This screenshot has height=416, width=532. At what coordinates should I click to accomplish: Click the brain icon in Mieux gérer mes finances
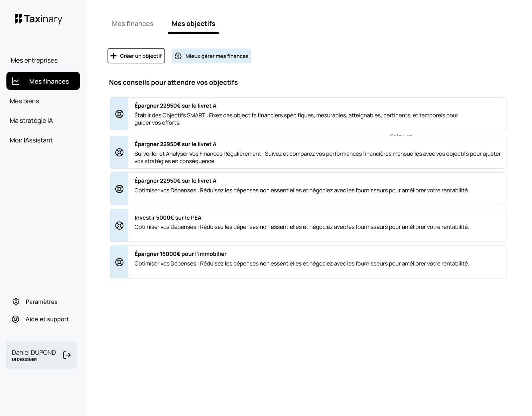(x=178, y=56)
